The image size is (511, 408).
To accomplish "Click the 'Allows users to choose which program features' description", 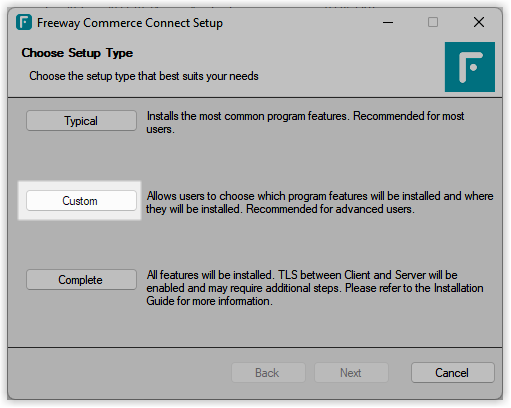I will click(x=320, y=202).
